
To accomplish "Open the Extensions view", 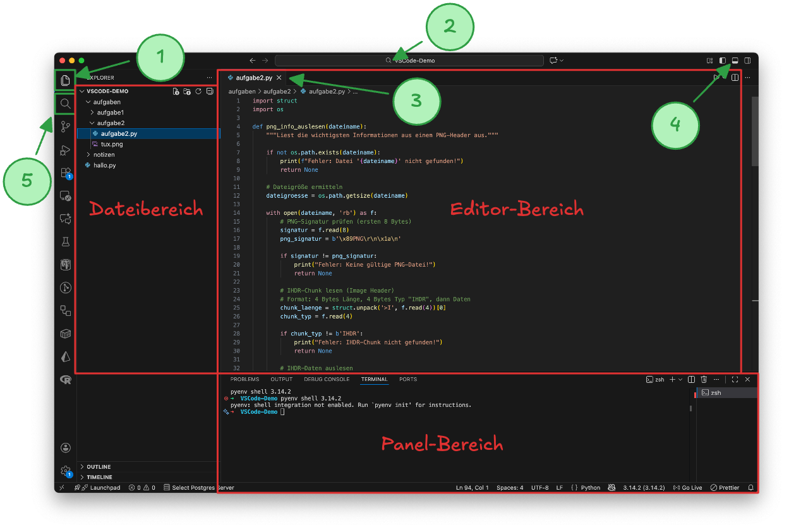I will tap(65, 172).
